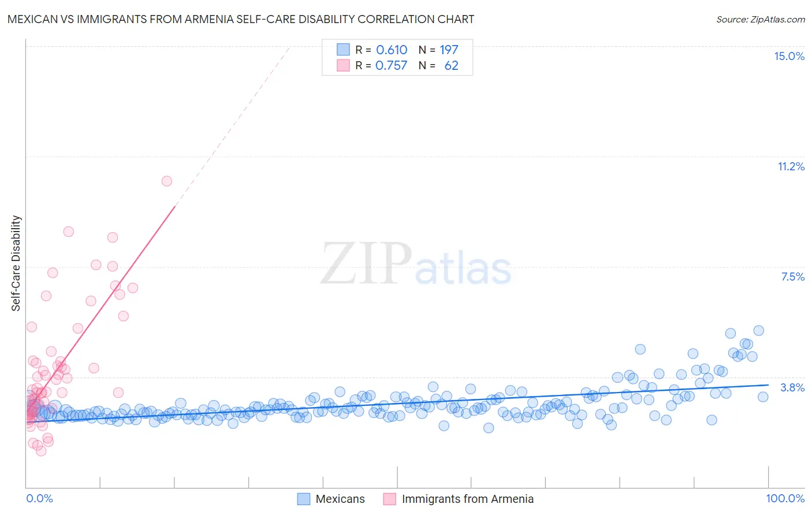
Task: Select the Mexicans legend label
Action: point(340,499)
